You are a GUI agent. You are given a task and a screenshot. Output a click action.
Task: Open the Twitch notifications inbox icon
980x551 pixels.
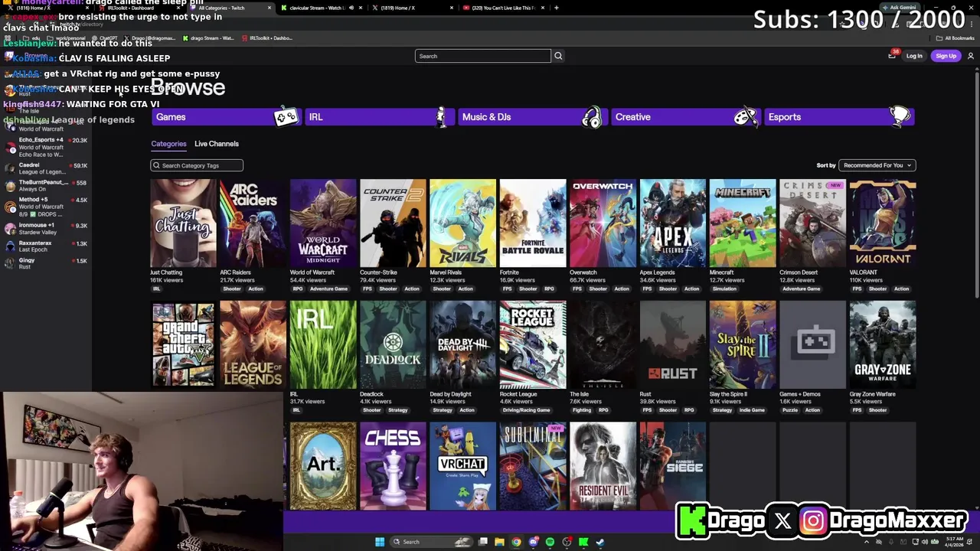point(892,56)
